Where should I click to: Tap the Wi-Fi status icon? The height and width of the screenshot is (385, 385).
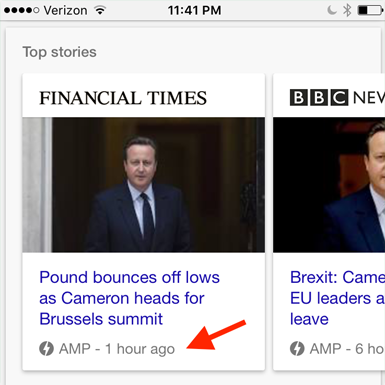tap(100, 10)
